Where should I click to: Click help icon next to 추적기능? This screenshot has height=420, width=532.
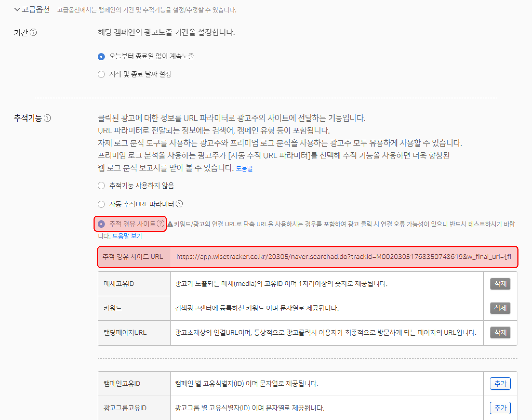point(47,118)
